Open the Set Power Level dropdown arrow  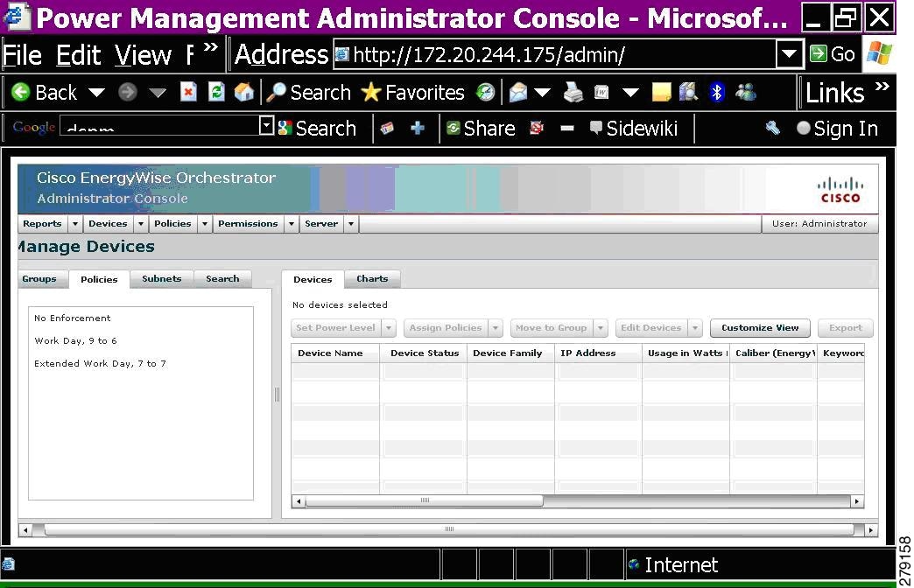[389, 328]
